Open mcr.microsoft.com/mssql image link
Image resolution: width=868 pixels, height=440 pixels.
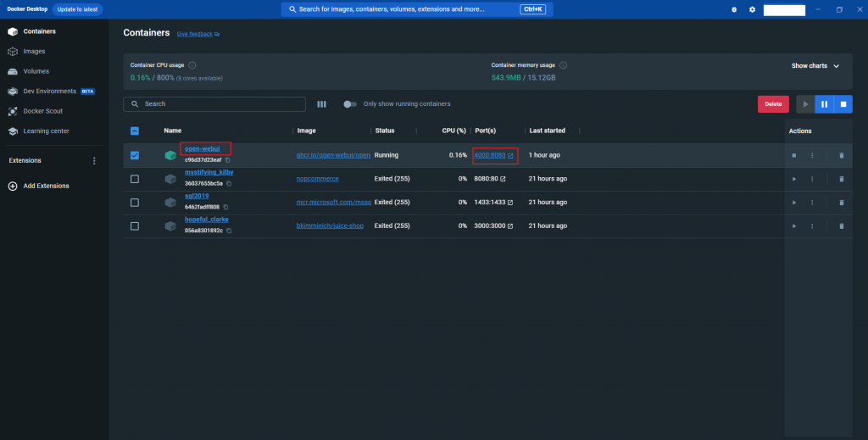pyautogui.click(x=334, y=203)
